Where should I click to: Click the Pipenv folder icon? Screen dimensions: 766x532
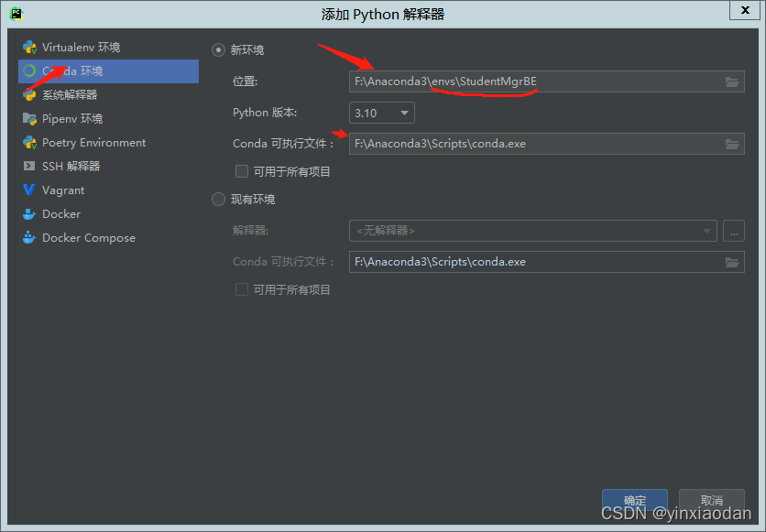[30, 119]
